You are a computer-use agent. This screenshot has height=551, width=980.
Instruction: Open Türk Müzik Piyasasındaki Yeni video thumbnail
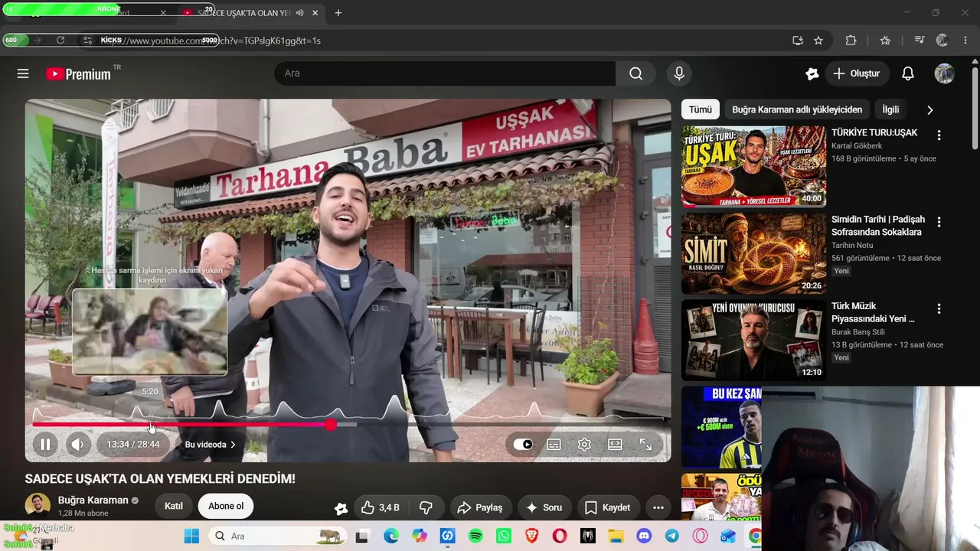coord(753,340)
